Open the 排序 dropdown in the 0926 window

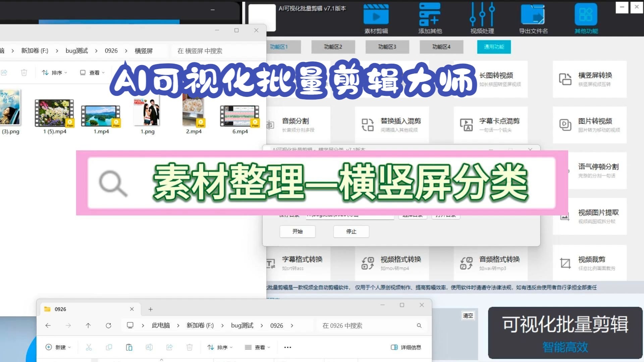click(x=220, y=347)
